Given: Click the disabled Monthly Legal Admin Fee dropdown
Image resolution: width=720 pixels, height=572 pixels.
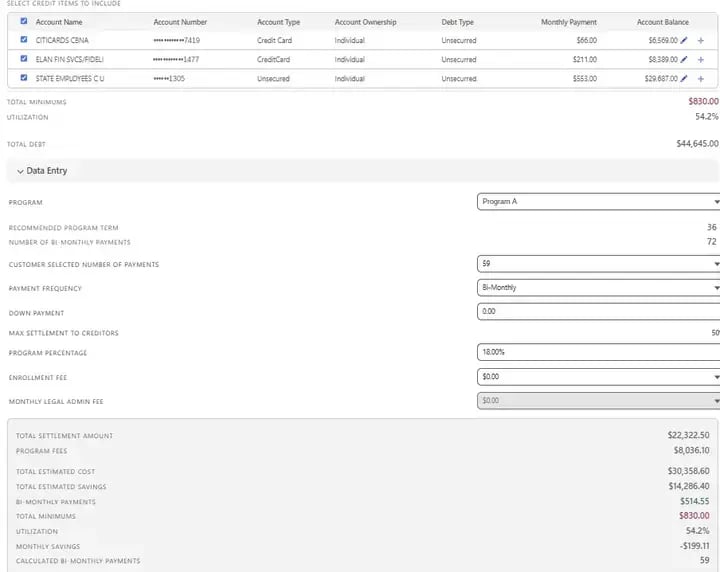Looking at the screenshot, I should point(598,400).
